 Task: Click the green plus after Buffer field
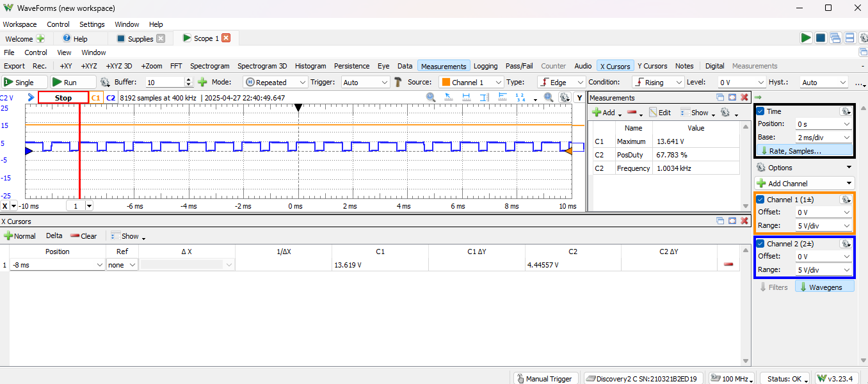(x=202, y=82)
